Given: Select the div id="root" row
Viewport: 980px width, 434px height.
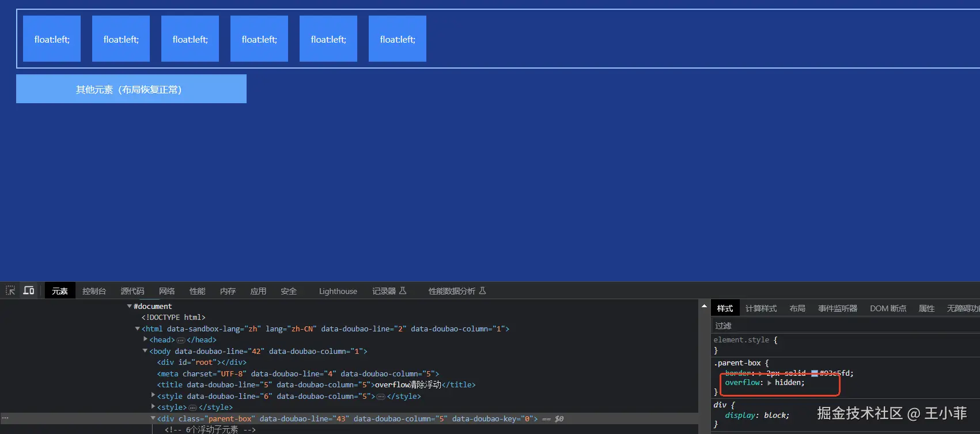Looking at the screenshot, I should point(202,363).
